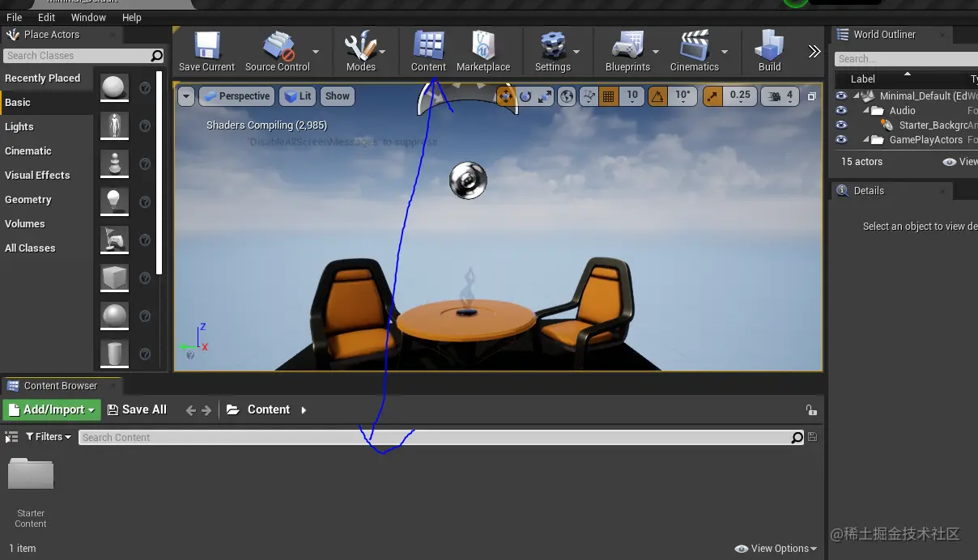The height and width of the screenshot is (560, 978).
Task: Click help icon beside Point Light actor
Action: (x=145, y=202)
